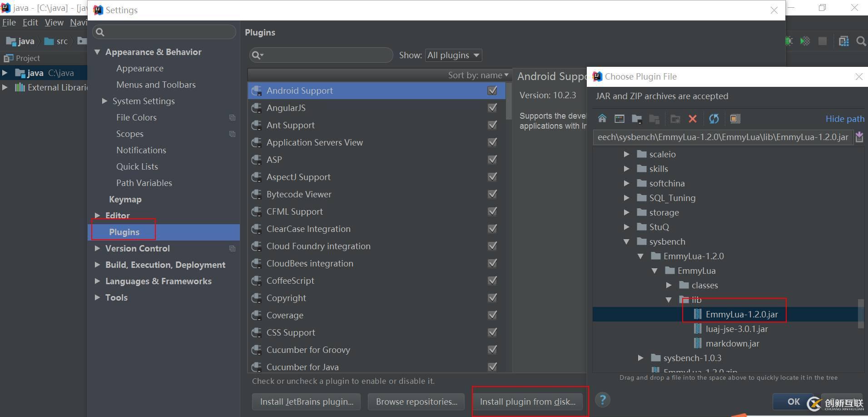Click the help question mark button
The height and width of the screenshot is (417, 868).
pos(602,400)
